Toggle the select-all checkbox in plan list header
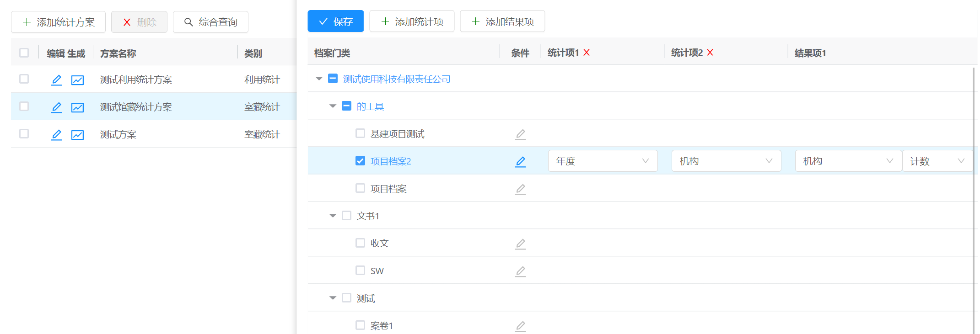 tap(24, 53)
